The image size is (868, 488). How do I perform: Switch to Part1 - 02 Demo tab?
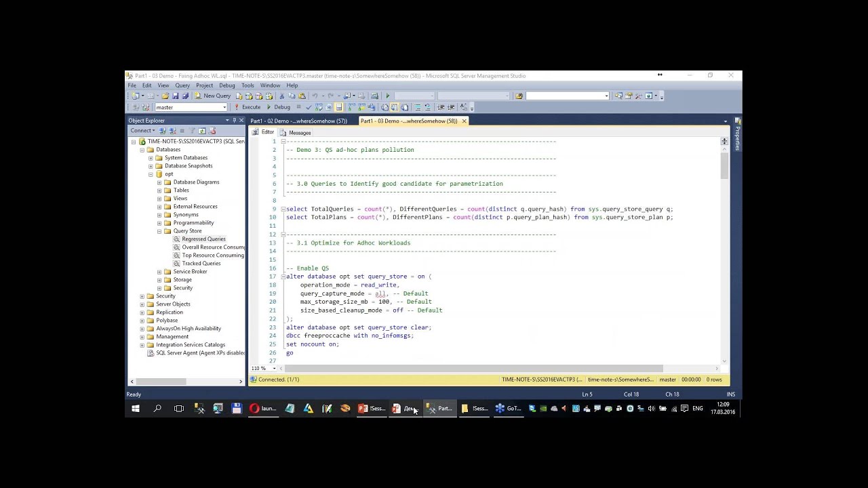[x=299, y=121]
